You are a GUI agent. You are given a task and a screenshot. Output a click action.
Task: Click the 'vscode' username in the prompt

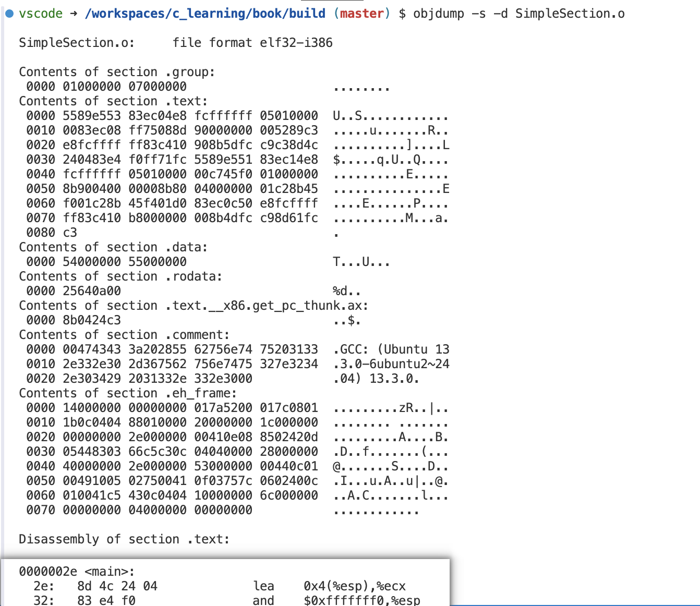click(41, 14)
